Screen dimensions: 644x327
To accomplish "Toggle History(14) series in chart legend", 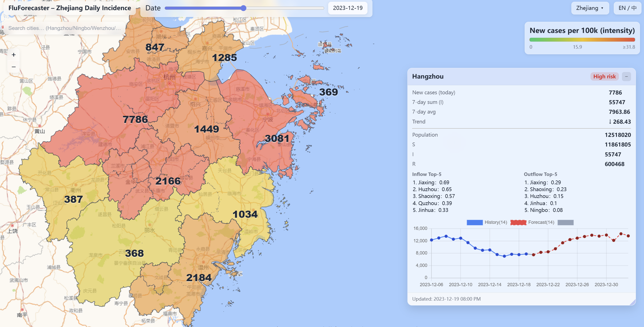I will (487, 222).
